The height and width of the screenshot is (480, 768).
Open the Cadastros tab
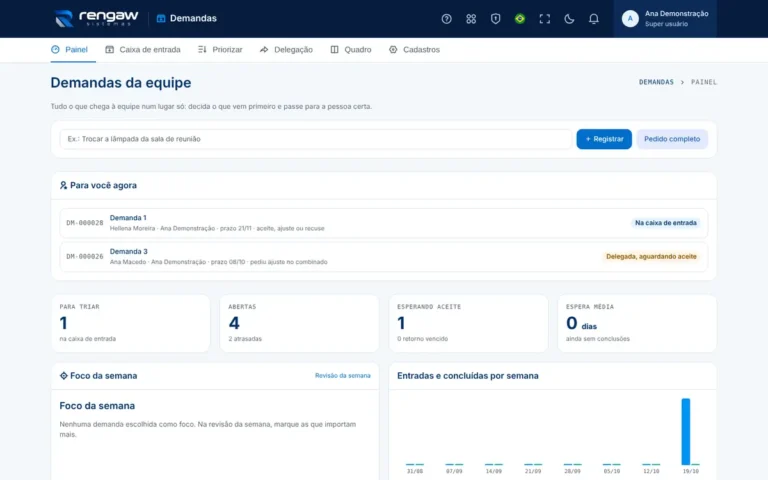pos(414,49)
